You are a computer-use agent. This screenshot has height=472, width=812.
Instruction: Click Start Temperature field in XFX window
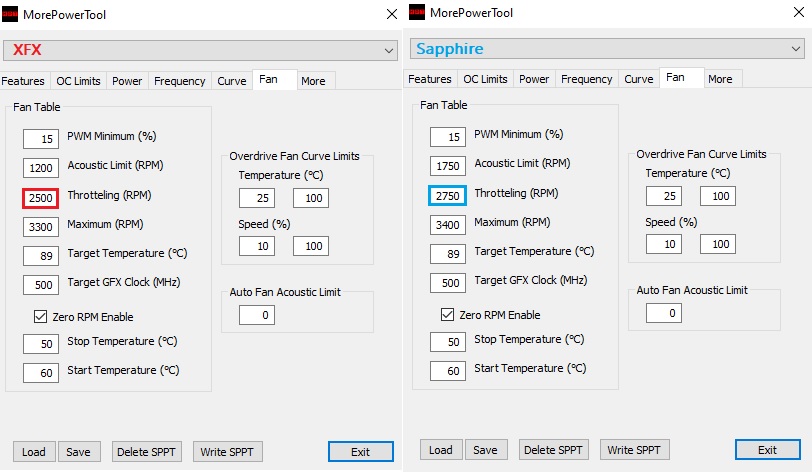click(x=41, y=373)
